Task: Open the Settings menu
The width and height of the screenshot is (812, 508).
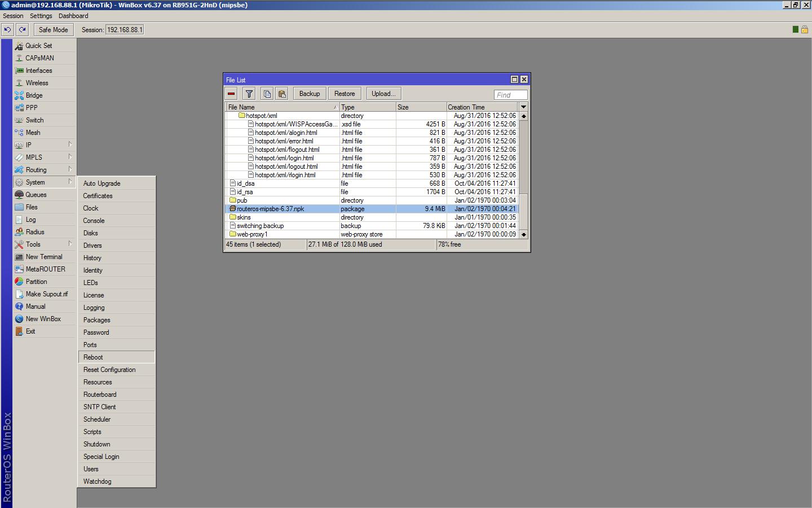Action: click(41, 16)
